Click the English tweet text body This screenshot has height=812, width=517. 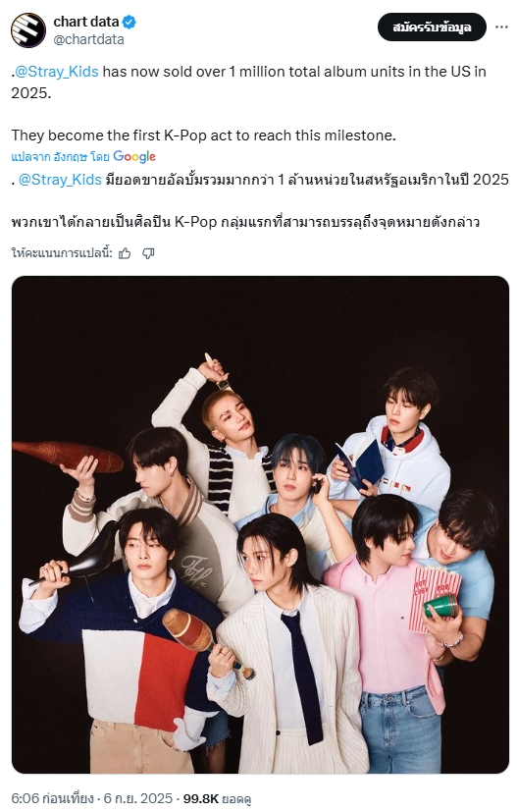tap(249, 103)
